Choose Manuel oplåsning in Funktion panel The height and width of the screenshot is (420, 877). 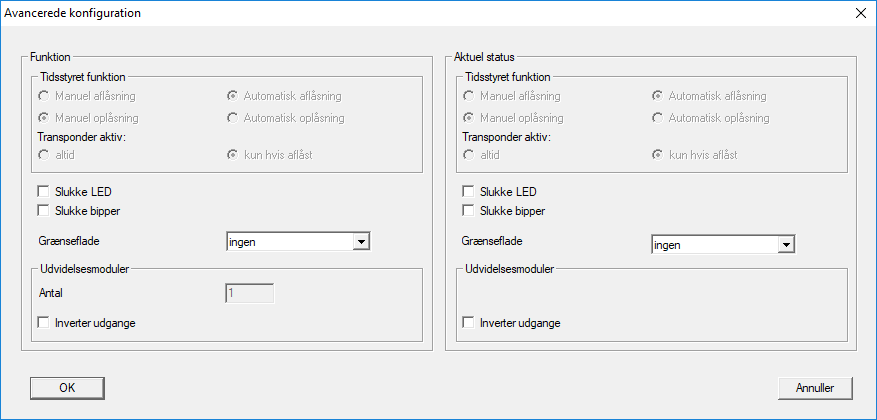click(43, 118)
